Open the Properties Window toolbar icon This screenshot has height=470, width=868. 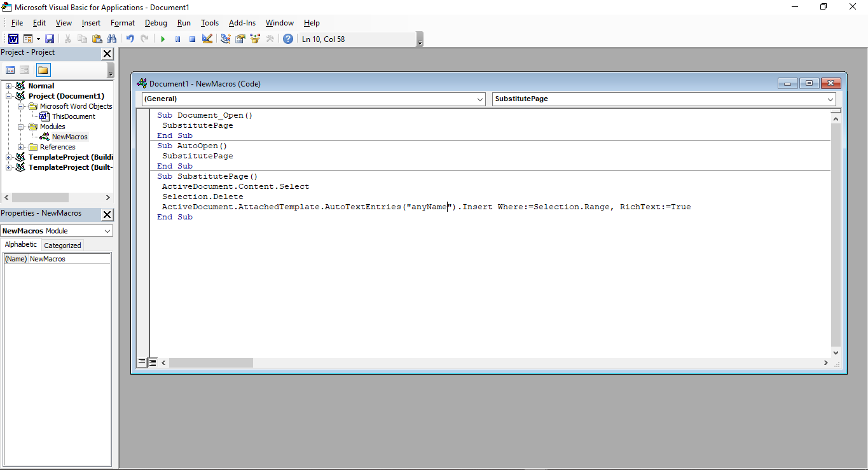click(x=240, y=39)
